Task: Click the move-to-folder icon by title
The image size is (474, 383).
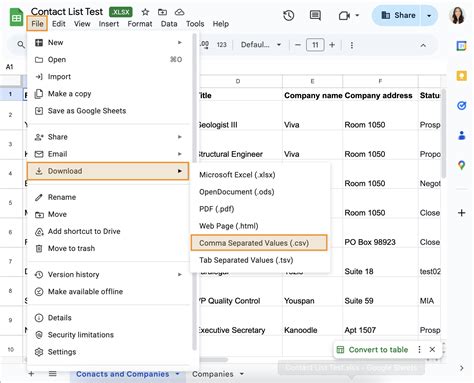Action: (162, 12)
